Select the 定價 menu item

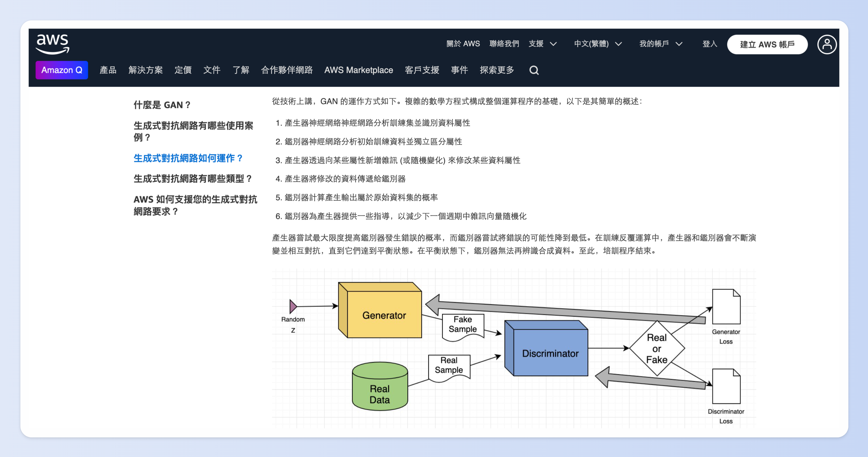(183, 70)
